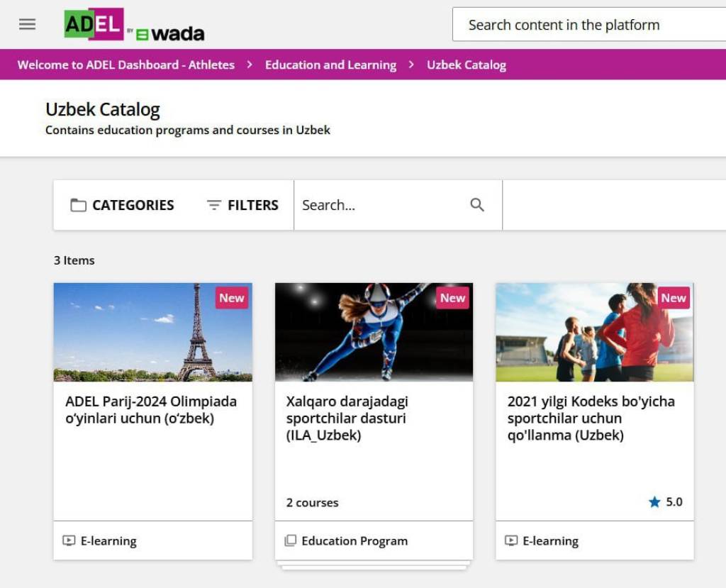Click the Education Program icon on ILA card
726x588 pixels.
tap(290, 540)
